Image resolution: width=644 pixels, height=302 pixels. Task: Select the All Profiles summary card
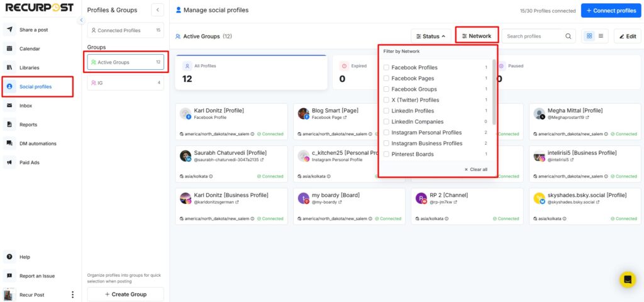point(251,72)
